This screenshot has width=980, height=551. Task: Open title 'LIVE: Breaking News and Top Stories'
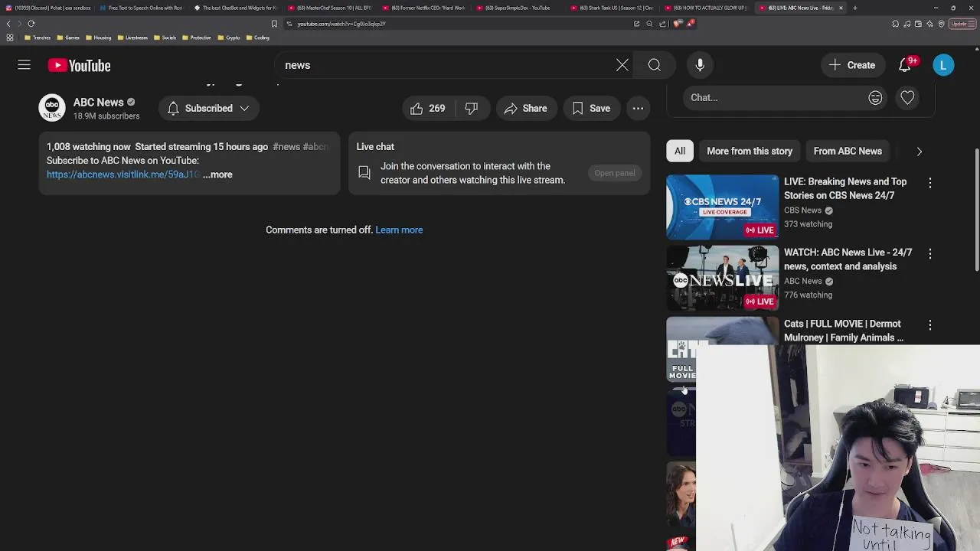pos(845,189)
